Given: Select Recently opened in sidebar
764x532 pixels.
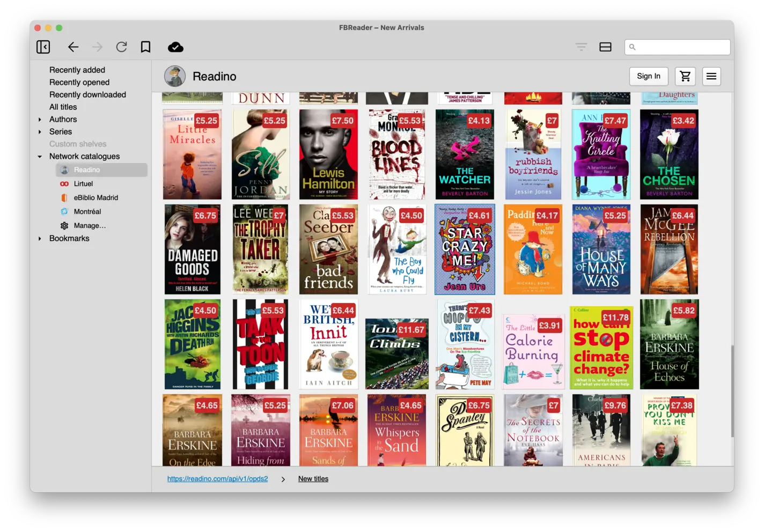Looking at the screenshot, I should pos(79,83).
